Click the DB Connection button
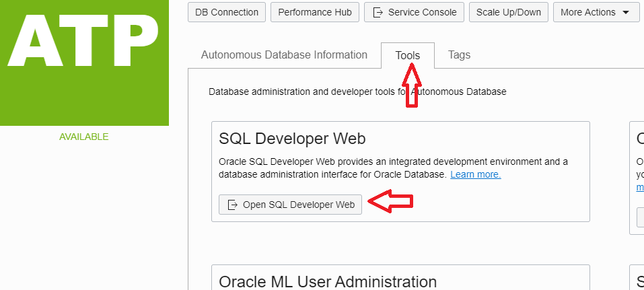 click(227, 12)
